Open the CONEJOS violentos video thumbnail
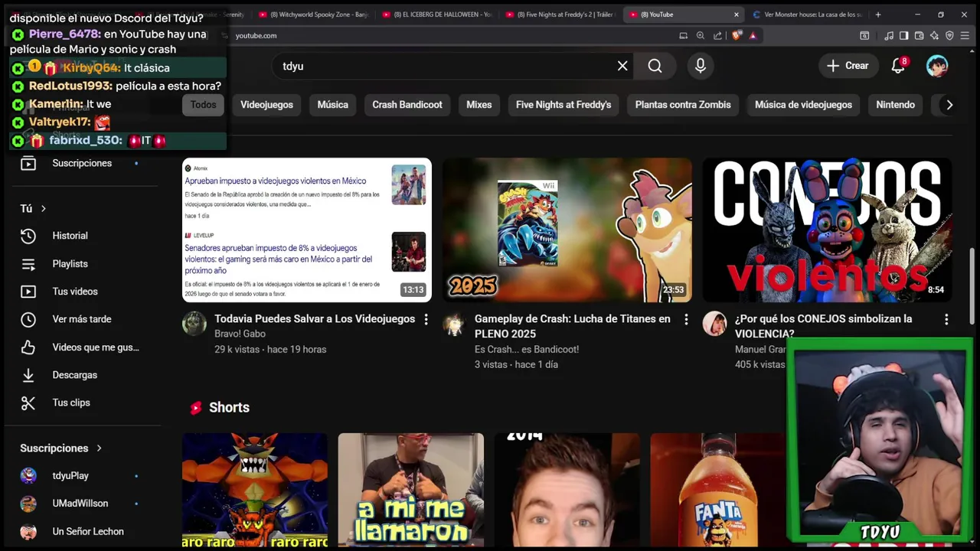The width and height of the screenshot is (980, 551). coord(827,230)
